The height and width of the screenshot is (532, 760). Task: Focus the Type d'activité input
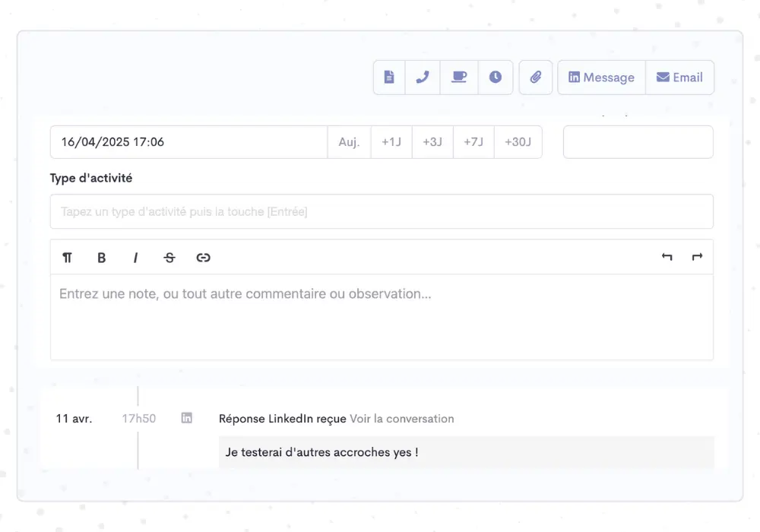(x=382, y=211)
